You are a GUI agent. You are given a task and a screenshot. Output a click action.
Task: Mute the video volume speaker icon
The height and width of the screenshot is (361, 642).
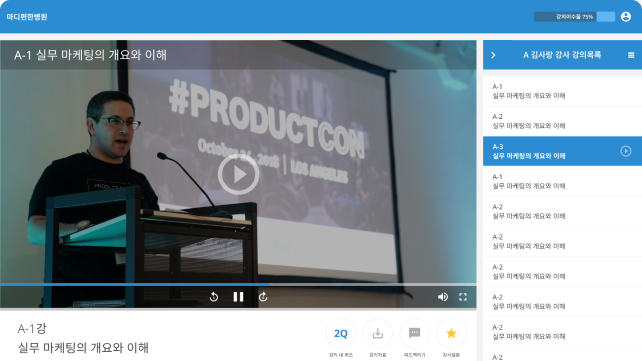pyautogui.click(x=443, y=297)
